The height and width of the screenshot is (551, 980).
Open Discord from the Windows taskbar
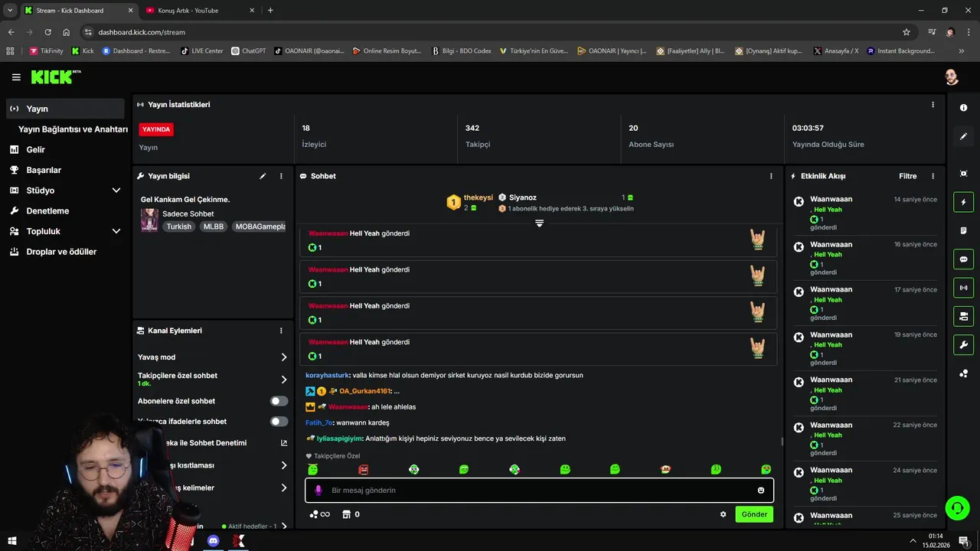tap(214, 541)
